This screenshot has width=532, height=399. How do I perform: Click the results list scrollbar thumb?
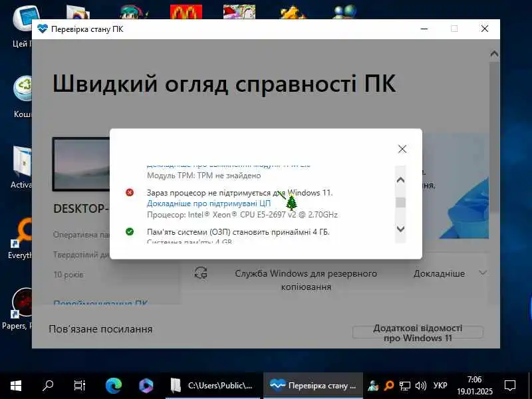pyautogui.click(x=401, y=203)
